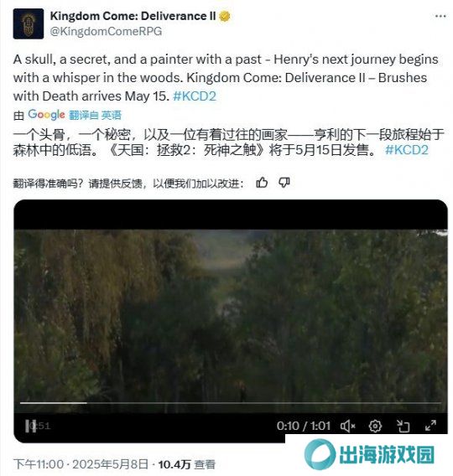Image resolution: width=453 pixels, height=476 pixels.
Task: Open the Kingdom Come profile avatar
Action: tap(29, 24)
